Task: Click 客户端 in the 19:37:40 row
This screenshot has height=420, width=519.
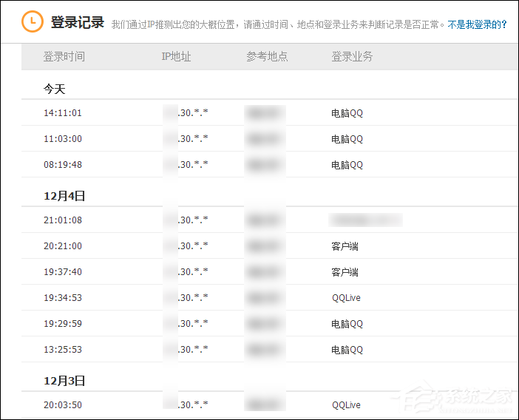Action: click(x=345, y=272)
